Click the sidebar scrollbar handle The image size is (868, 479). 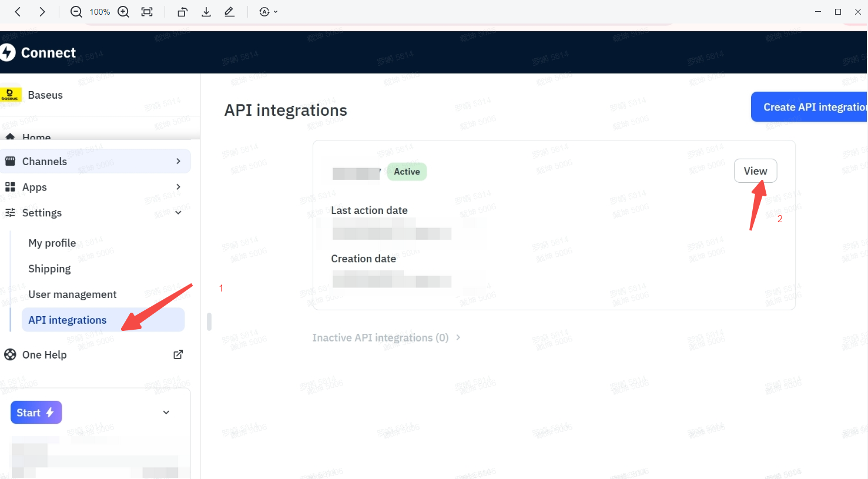[x=209, y=321]
